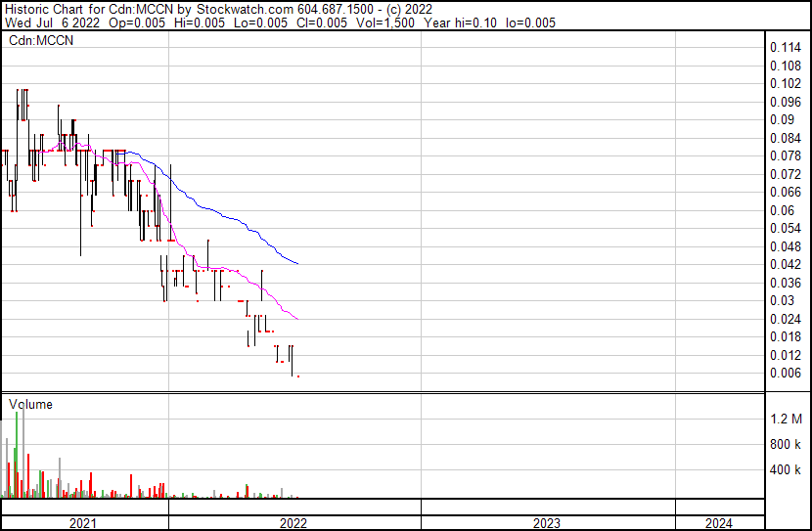The width and height of the screenshot is (812, 531).
Task: Click the 0.054 price axis label
Action: [786, 228]
